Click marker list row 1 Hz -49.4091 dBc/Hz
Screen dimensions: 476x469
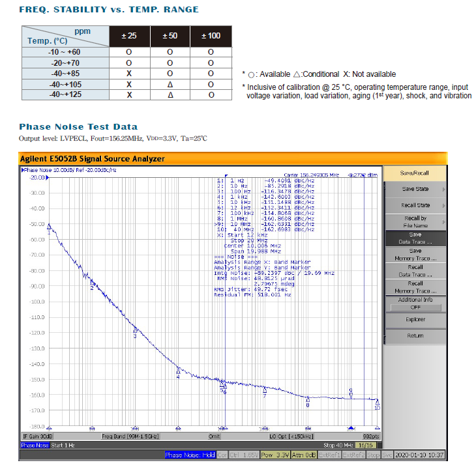tap(265, 180)
